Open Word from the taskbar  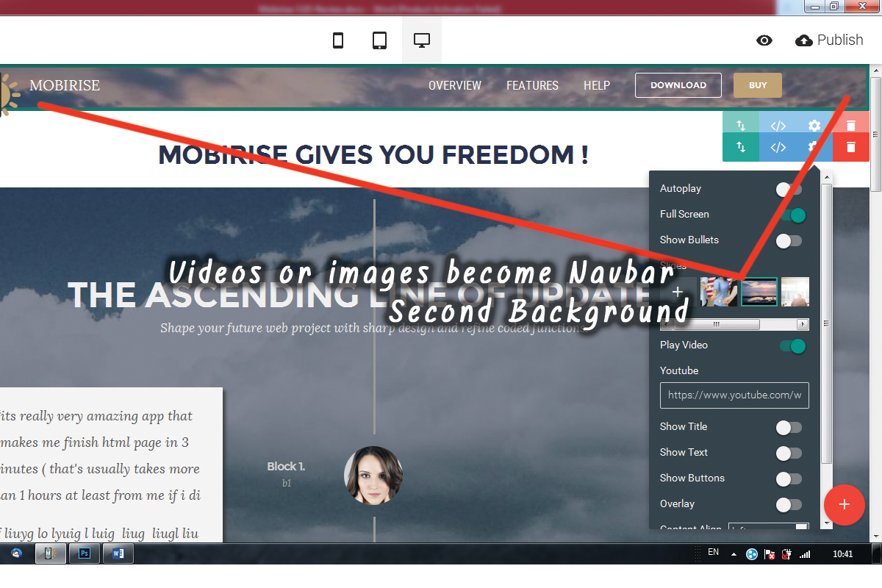point(118,553)
